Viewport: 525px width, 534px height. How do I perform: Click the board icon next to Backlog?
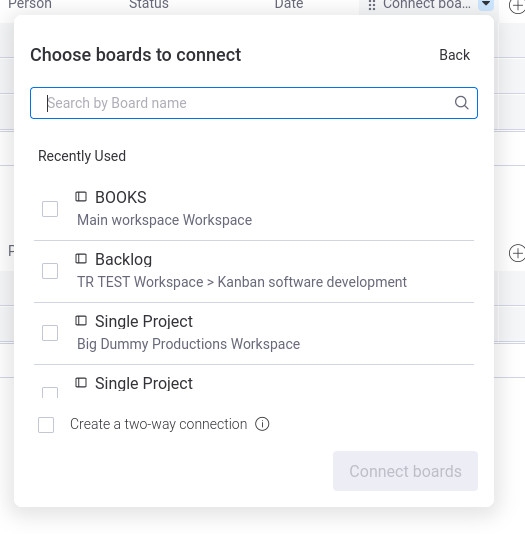pos(81,259)
